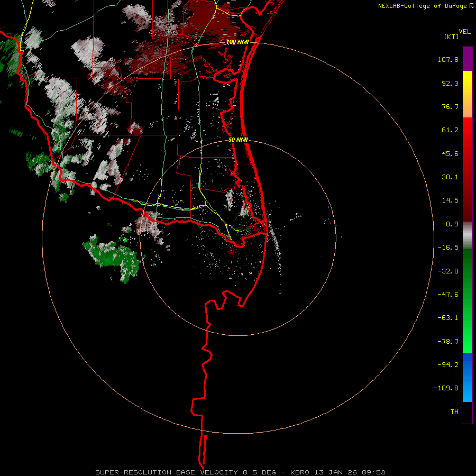
Task: Click the Super-Resolution Base Velocity caption
Action: pyautogui.click(x=240, y=472)
